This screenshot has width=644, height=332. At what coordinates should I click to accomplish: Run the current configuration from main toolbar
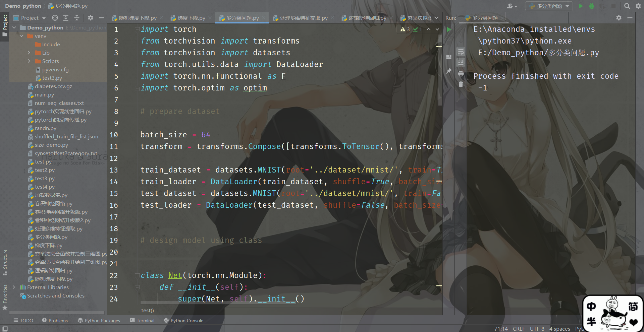[x=581, y=6]
